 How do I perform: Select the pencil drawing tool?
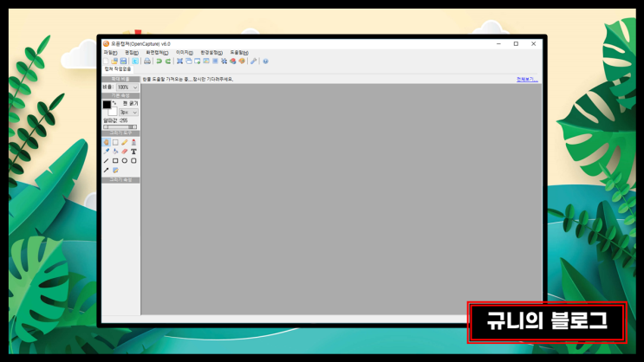pos(125,142)
